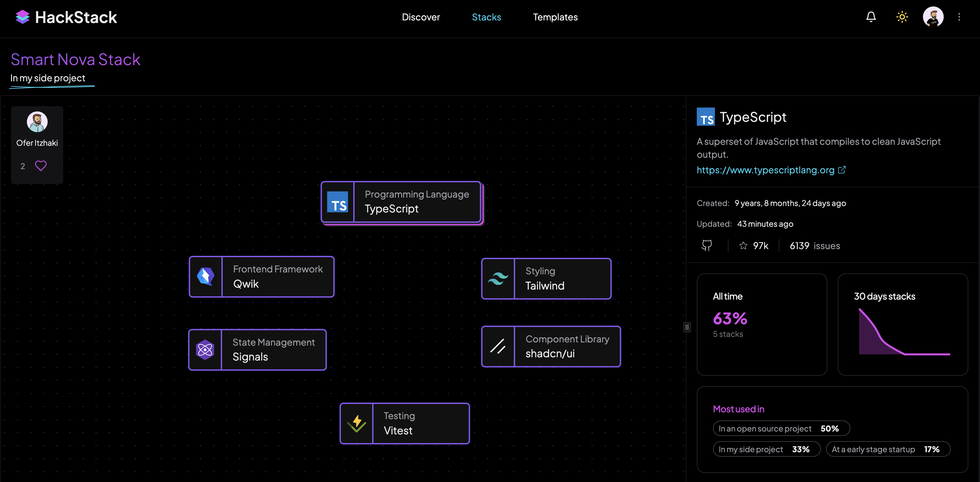Click the HackStack logo icon
The image size is (980, 482).
click(22, 17)
